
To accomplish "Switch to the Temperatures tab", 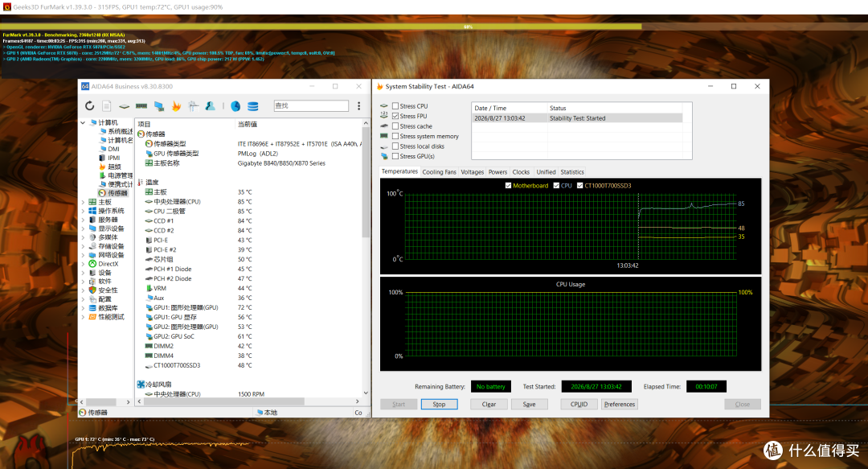I will coord(399,171).
